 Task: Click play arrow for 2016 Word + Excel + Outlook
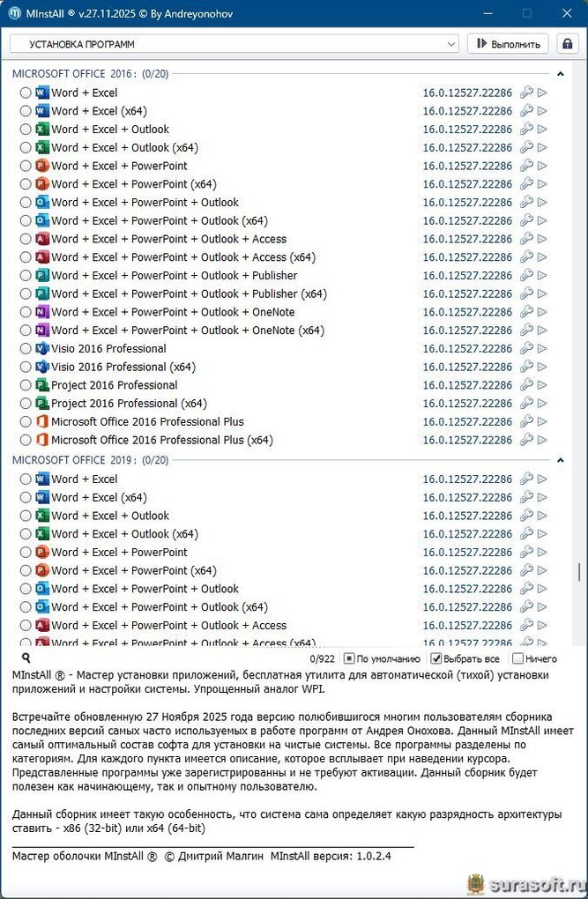click(x=542, y=130)
